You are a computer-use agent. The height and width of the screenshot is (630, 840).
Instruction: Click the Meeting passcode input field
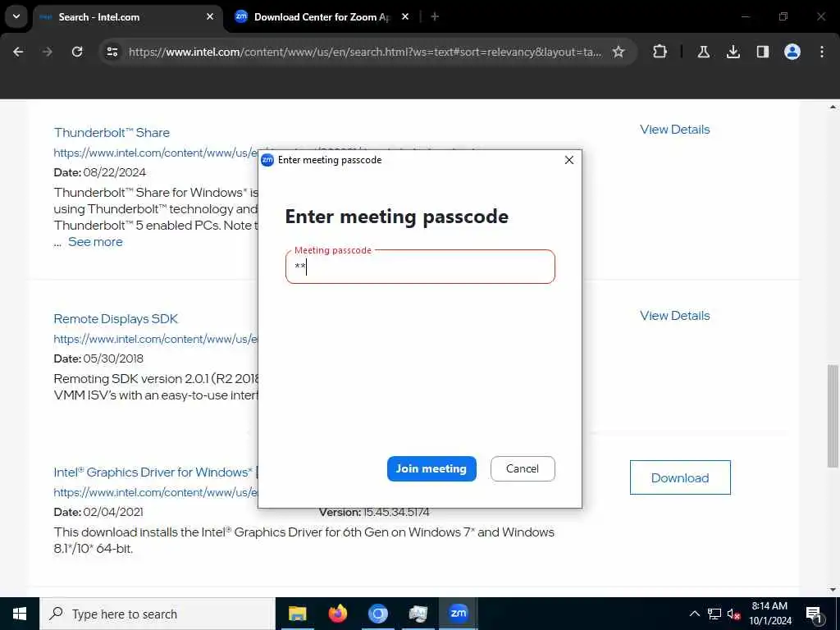[x=421, y=267]
